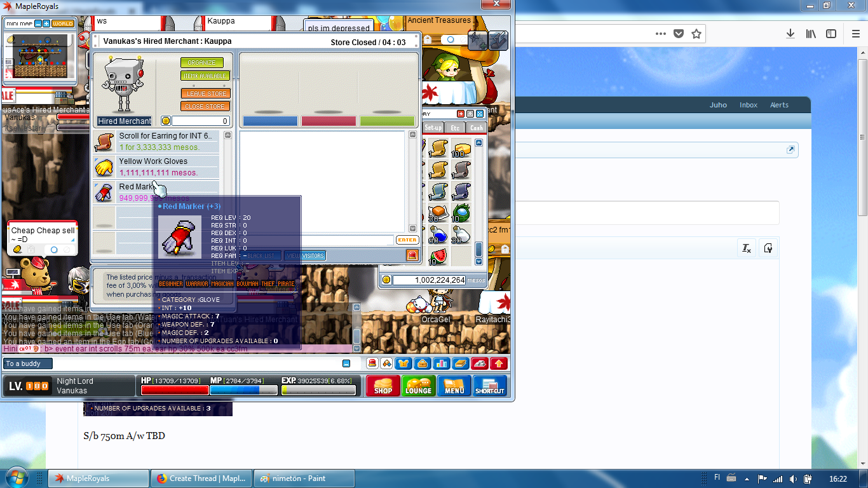Click the red keyboard icon in quick bar

480,363
